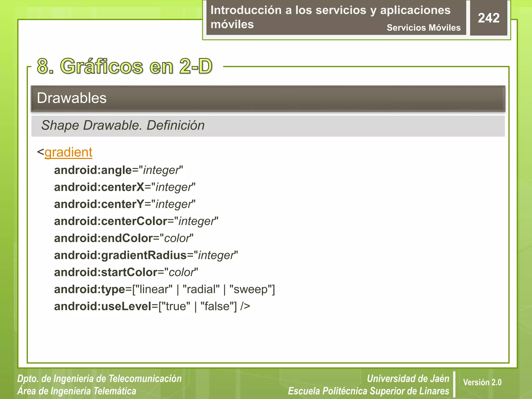Click the android:gradientRadius attribute line
This screenshot has width=532, height=399.
click(146, 255)
